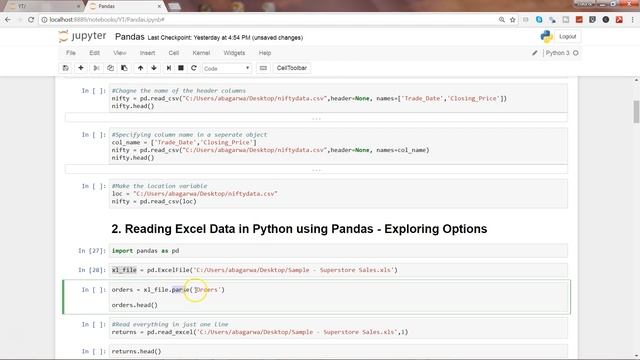Viewport: 640px width, 360px height.
Task: Open the Cell menu
Action: pyautogui.click(x=173, y=53)
